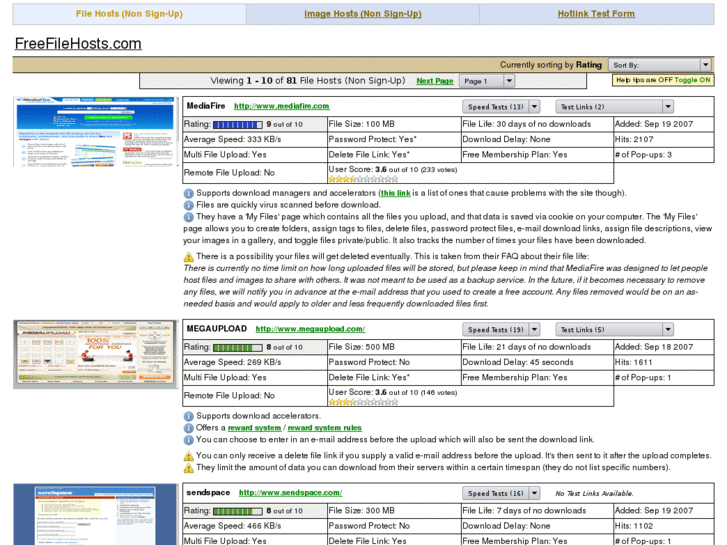Visit http://www.megaupload.com/ link
Viewport: 727px width, 545px height.
pos(310,329)
